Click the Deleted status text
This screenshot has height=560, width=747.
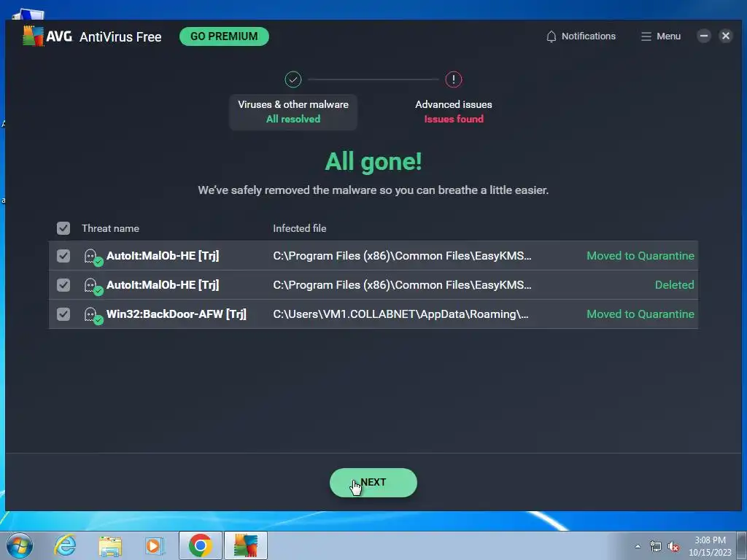(674, 285)
